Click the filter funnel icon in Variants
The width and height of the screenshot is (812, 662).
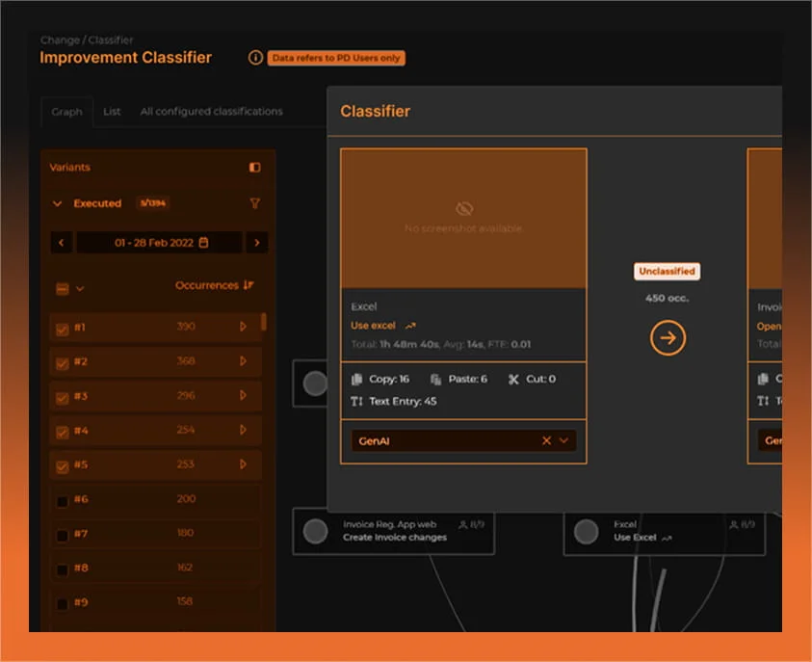[x=254, y=204]
